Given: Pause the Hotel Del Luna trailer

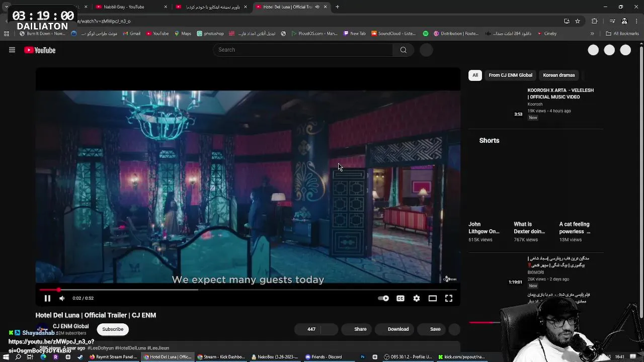Looking at the screenshot, I should point(47,298).
